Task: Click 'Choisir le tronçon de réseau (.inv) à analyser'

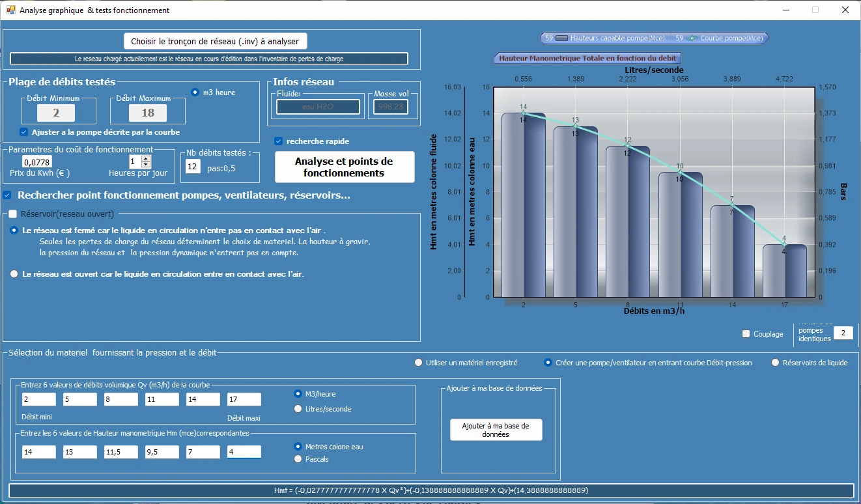Action: pos(215,41)
